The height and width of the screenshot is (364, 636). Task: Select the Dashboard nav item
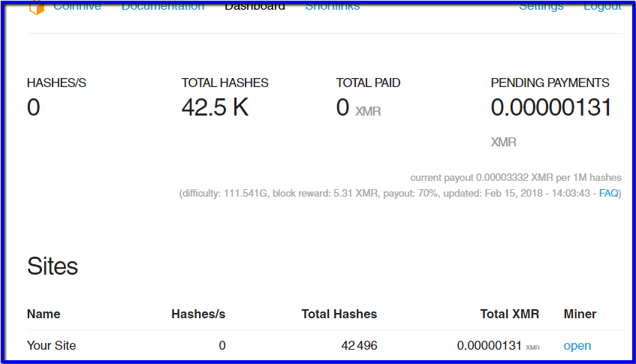coord(255,7)
